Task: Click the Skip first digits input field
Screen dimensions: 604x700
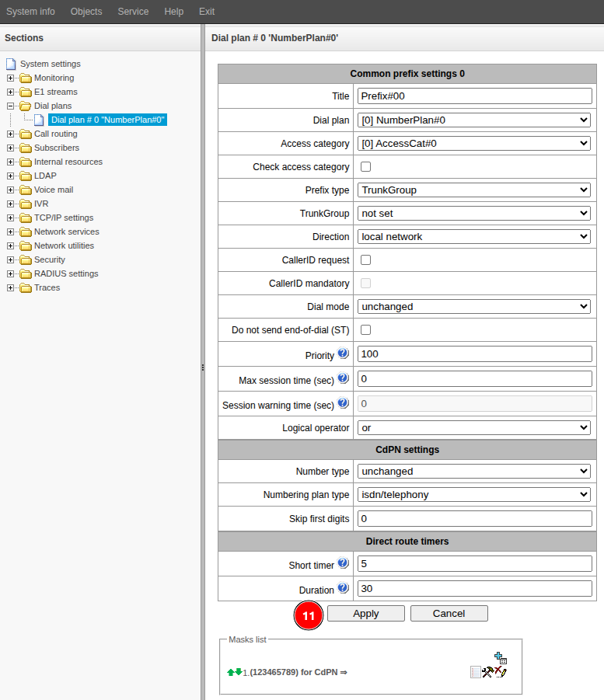Action: (475, 519)
